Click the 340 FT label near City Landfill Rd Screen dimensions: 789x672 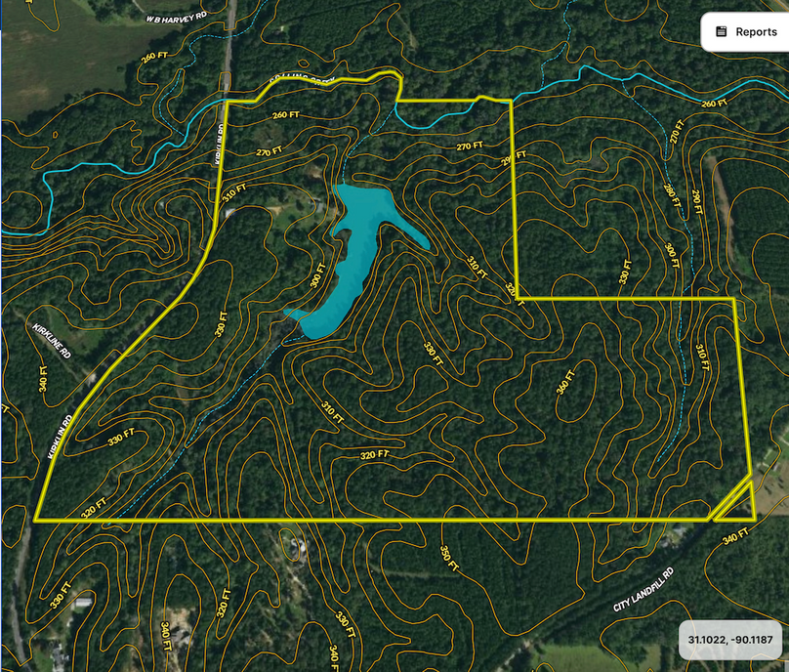pyautogui.click(x=735, y=533)
